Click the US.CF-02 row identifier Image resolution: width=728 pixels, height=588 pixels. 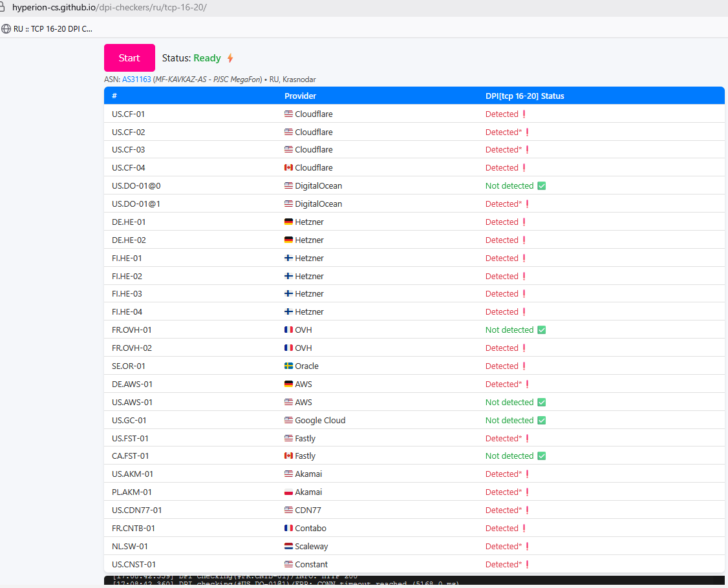(128, 132)
